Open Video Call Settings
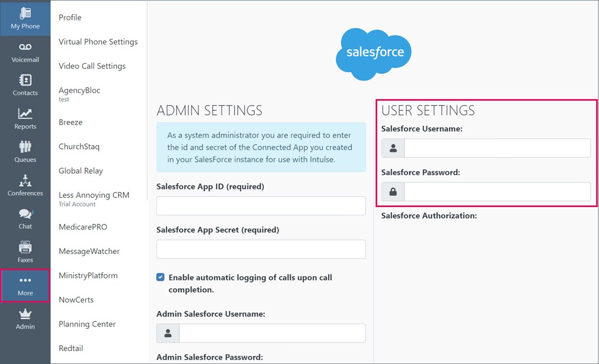 click(92, 66)
